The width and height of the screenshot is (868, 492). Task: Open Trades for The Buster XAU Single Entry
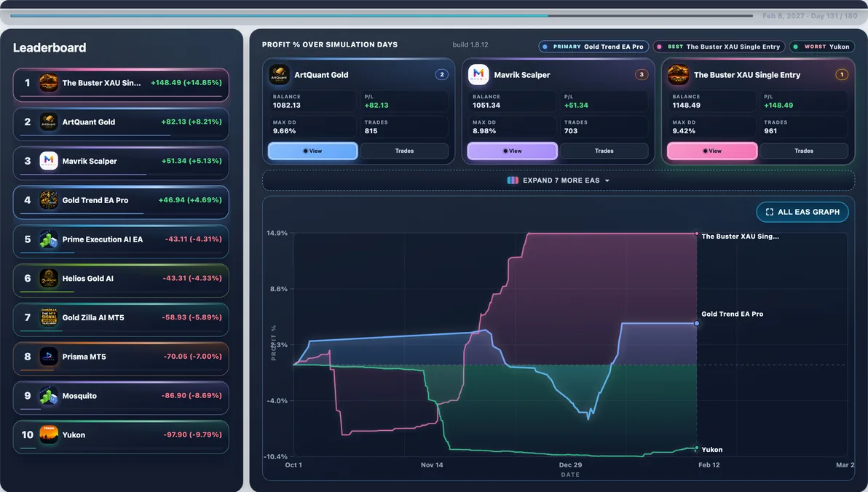tap(804, 151)
